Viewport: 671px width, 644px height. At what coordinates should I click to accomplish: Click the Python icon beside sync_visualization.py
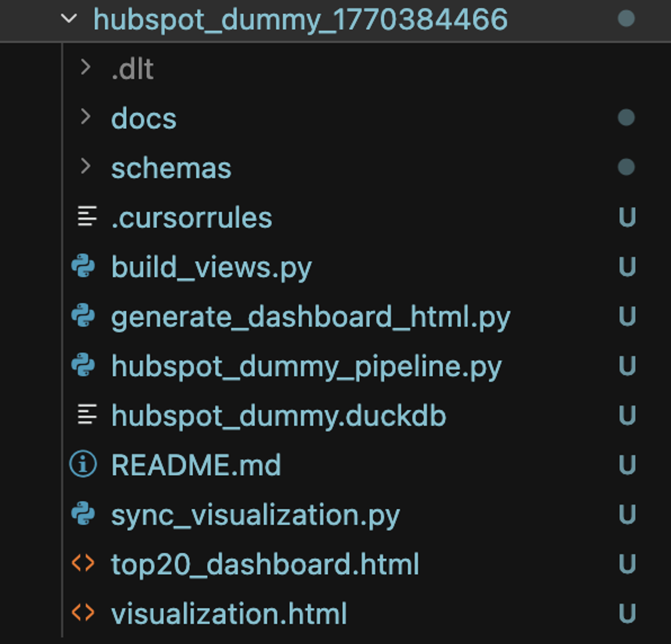[x=83, y=514]
